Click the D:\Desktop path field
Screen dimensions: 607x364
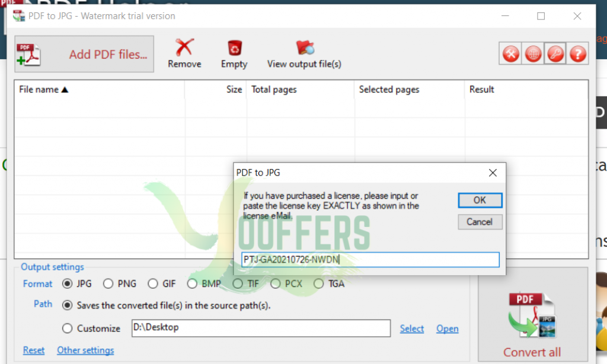pyautogui.click(x=261, y=328)
